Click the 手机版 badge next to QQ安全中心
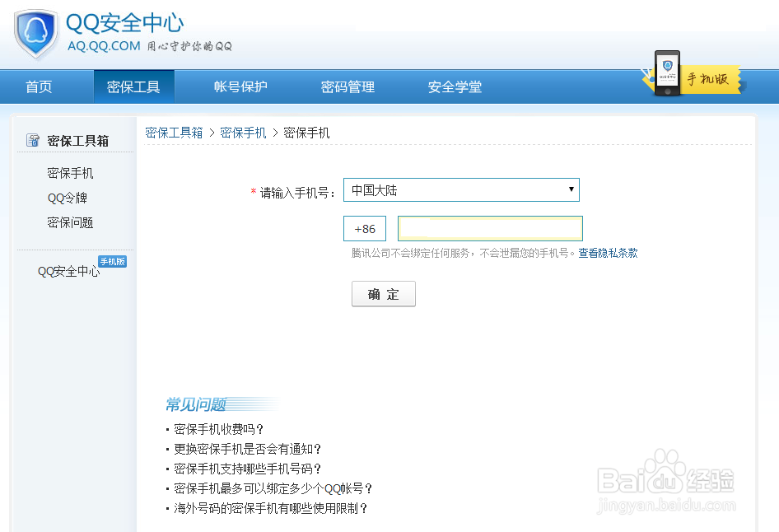This screenshot has width=779, height=532. tap(113, 260)
